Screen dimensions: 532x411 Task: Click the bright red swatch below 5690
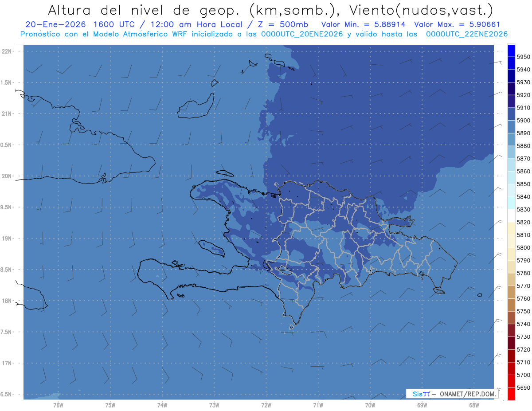pyautogui.click(x=511, y=394)
